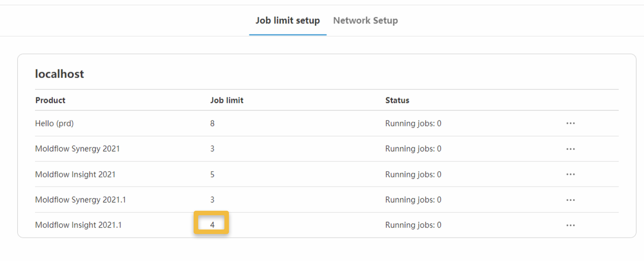Select the Moldflow Synergy 2021 product row
The width and height of the screenshot is (644, 261).
pos(77,149)
